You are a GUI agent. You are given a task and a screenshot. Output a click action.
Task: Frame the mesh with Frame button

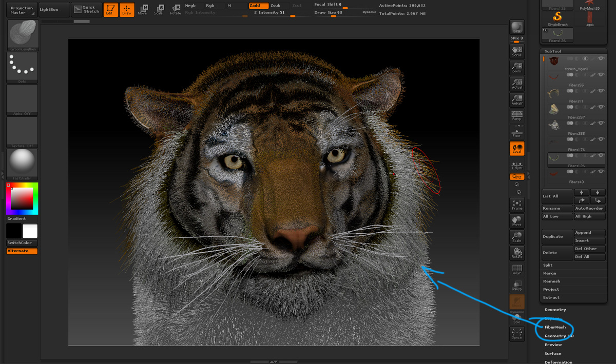517,205
